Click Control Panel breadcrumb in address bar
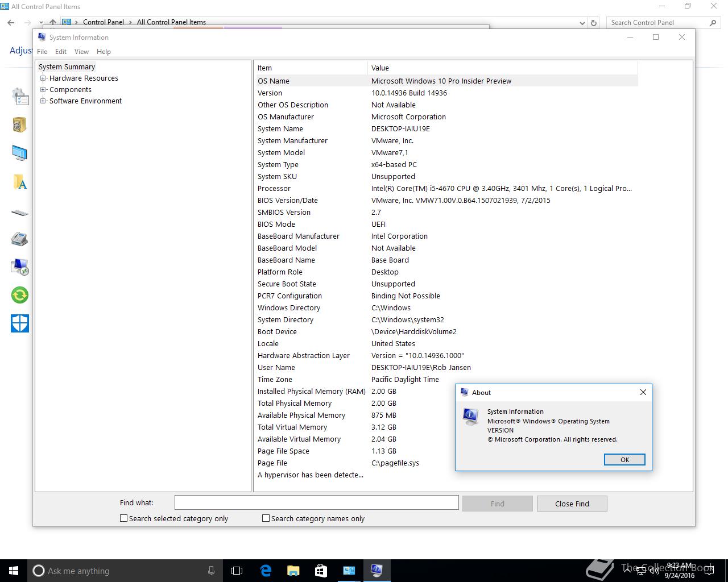The image size is (728, 582). click(103, 22)
